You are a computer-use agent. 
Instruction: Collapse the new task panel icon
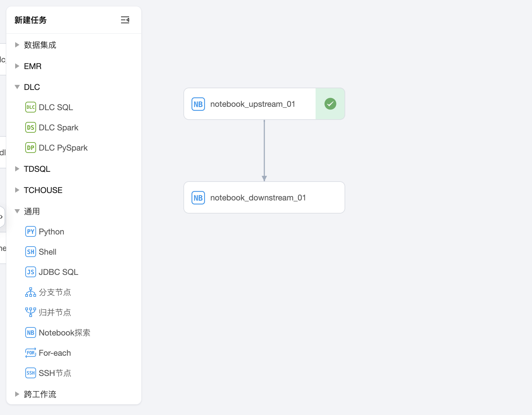pos(125,20)
